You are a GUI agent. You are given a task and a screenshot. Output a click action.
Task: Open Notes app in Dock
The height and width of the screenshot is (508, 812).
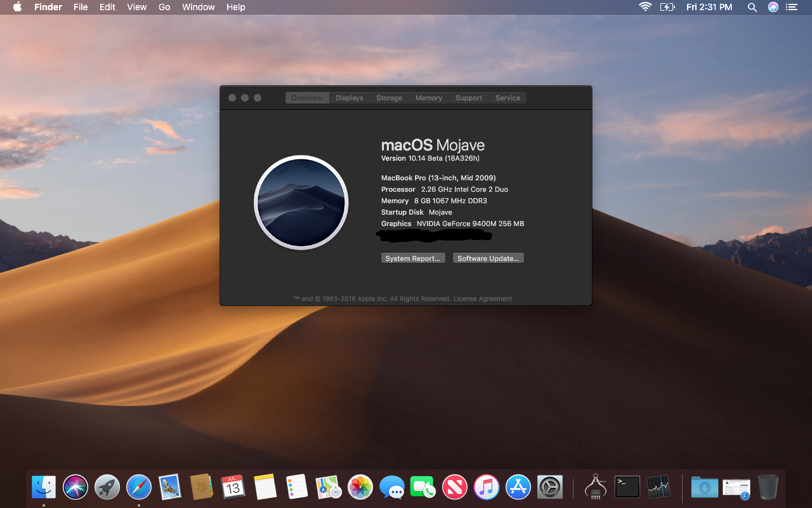[265, 487]
